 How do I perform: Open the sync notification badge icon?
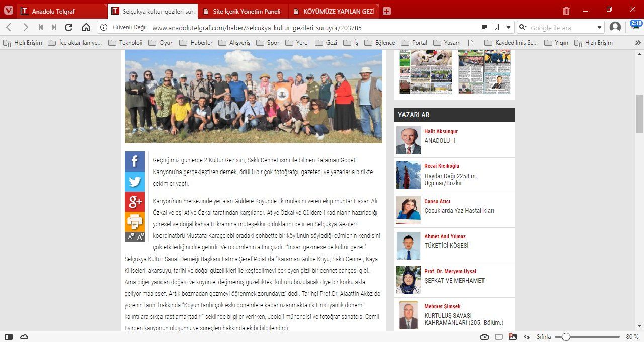coord(636,24)
